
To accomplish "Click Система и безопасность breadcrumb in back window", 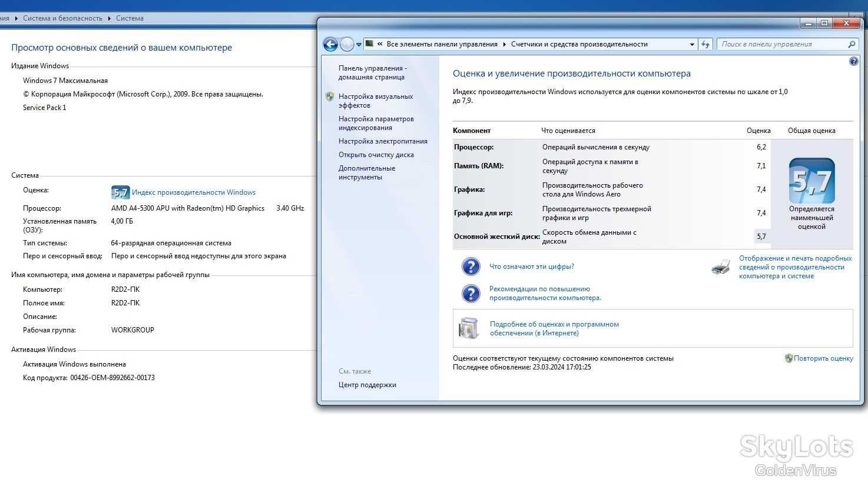I will click(62, 18).
